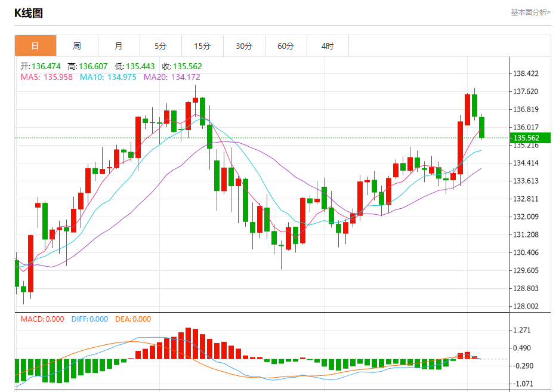
Task: Click the 1.271 MACD axis label
Action: pyautogui.click(x=521, y=330)
